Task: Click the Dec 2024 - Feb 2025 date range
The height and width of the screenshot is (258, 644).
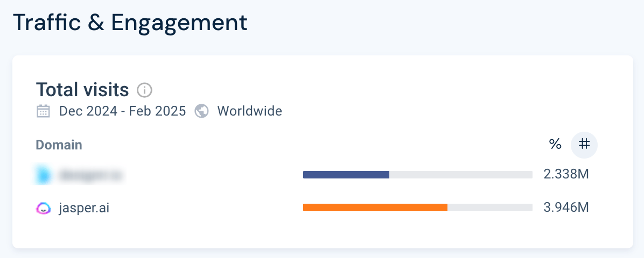Action: point(122,111)
